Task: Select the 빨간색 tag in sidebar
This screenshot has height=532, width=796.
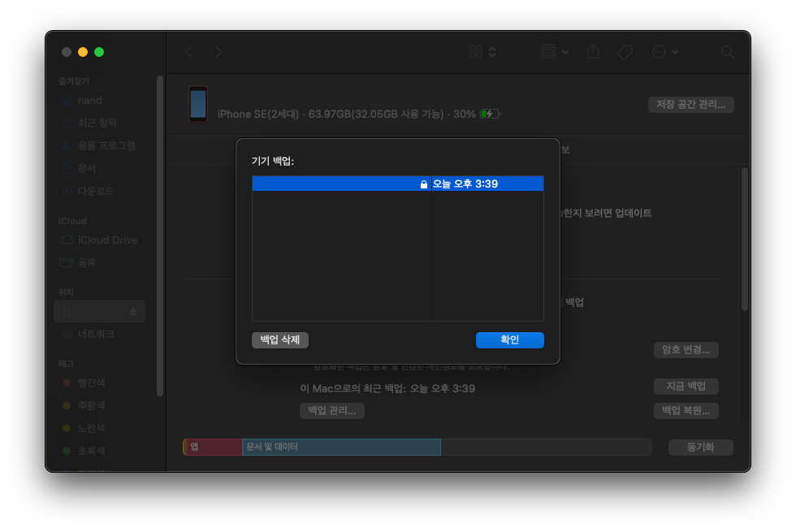Action: [x=91, y=383]
